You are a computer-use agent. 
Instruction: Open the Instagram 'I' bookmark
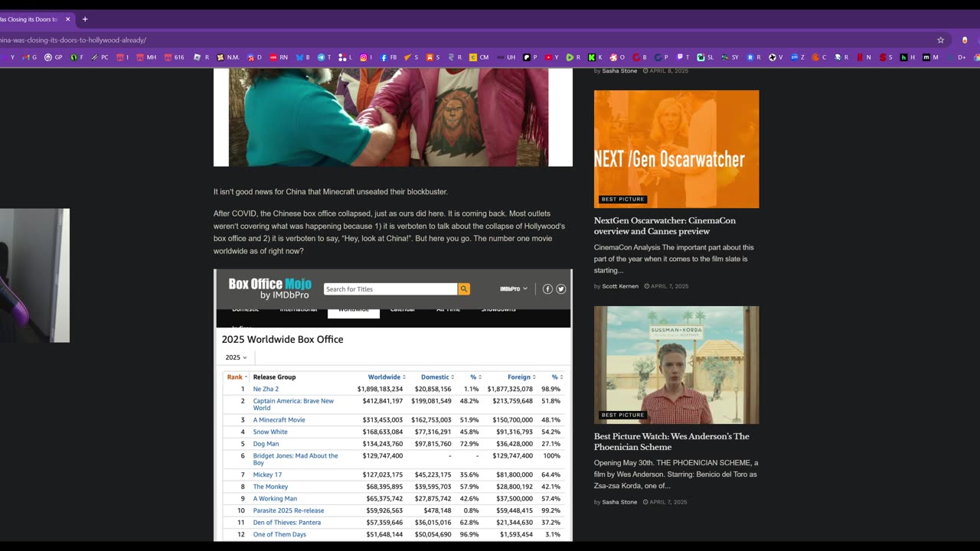click(x=367, y=57)
